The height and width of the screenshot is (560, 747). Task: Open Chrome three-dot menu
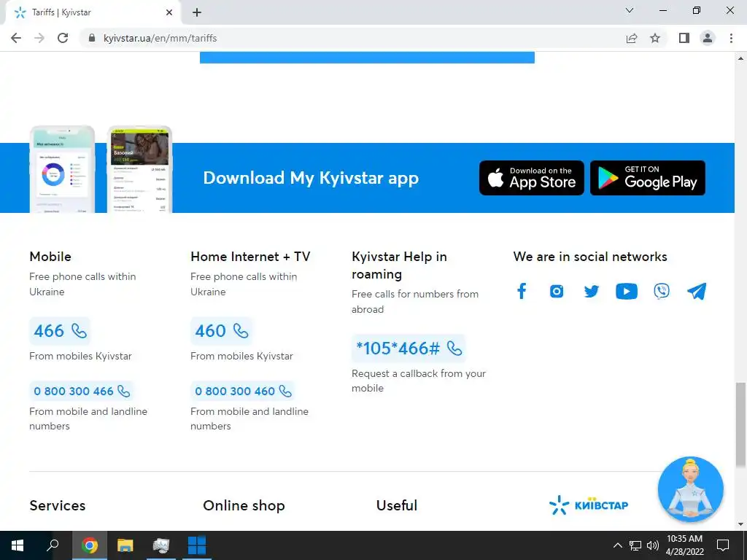731,38
